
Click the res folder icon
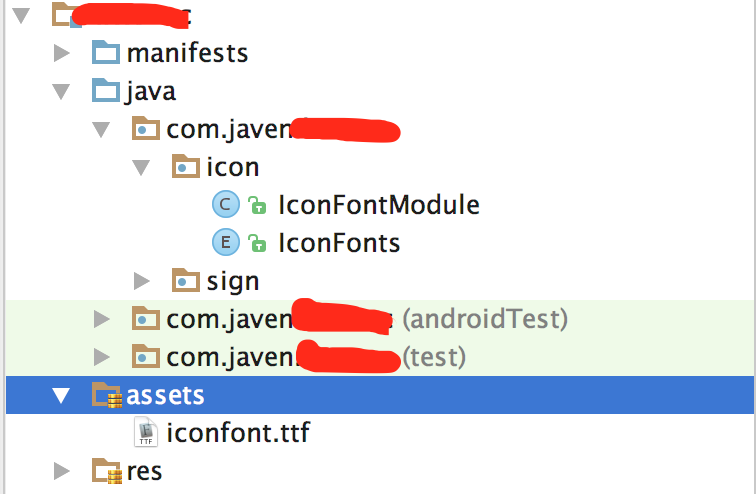(107, 470)
